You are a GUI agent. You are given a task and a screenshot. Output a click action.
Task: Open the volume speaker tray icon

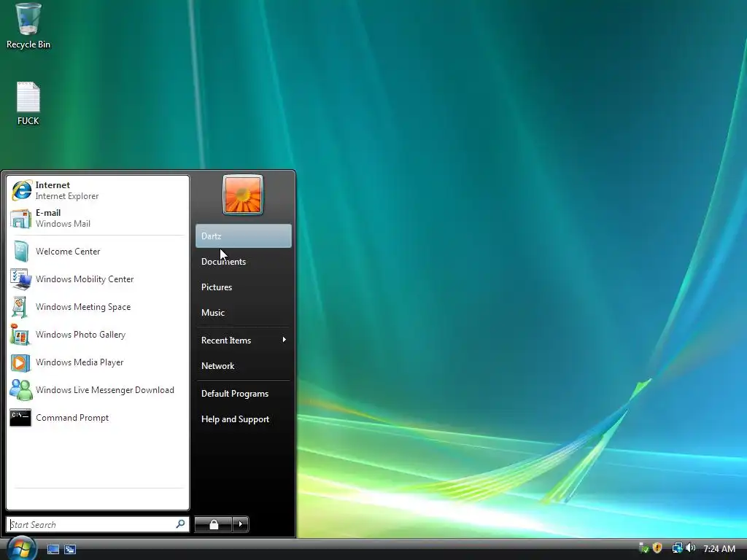[x=690, y=548]
